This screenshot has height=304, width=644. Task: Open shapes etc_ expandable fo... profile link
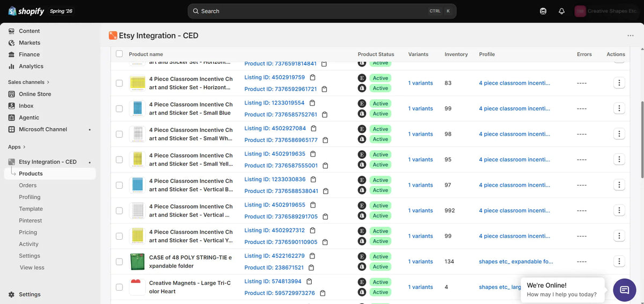pos(516,262)
